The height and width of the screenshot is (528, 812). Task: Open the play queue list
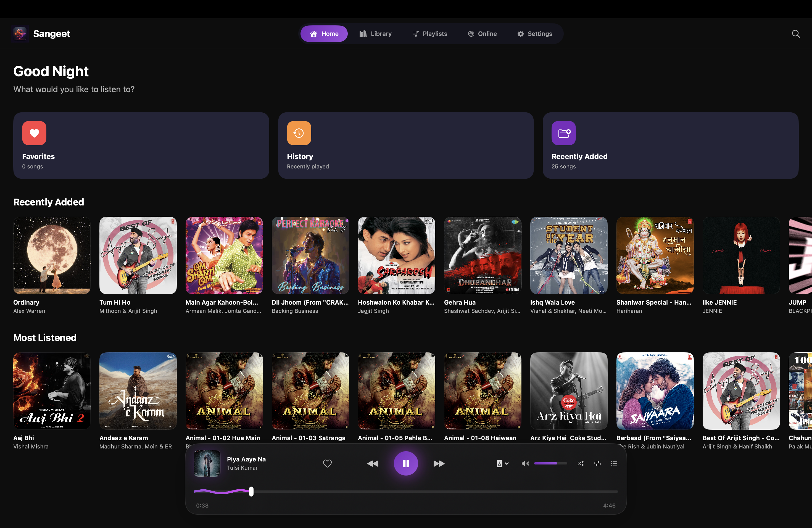(614, 464)
